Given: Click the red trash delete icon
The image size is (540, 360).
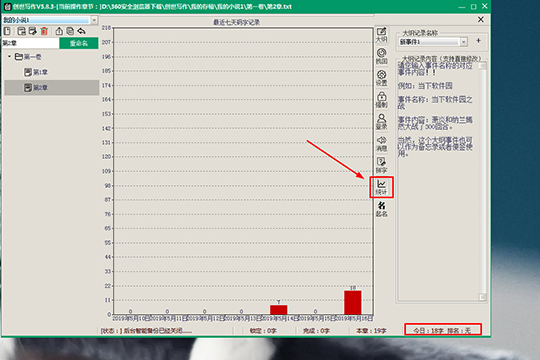Looking at the screenshot, I should click(x=44, y=31).
